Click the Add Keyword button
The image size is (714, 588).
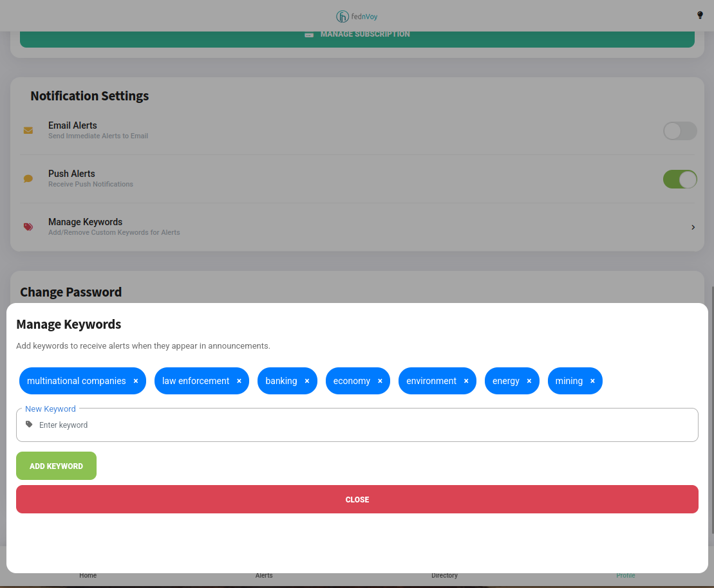point(57,466)
